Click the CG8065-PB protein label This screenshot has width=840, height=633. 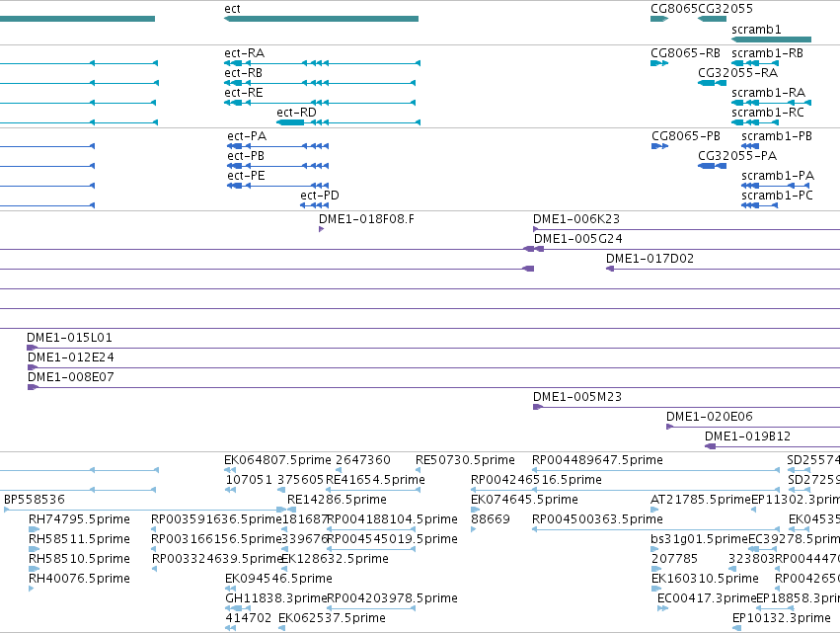686,136
